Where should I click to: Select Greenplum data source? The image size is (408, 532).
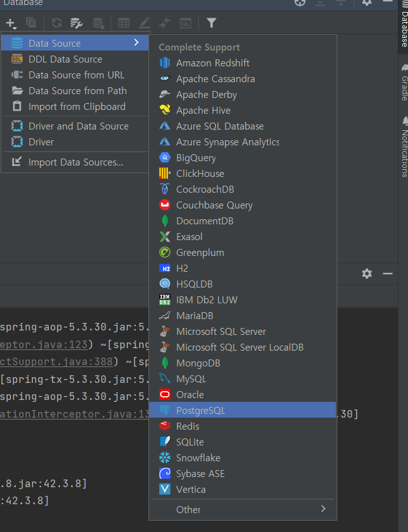tap(243, 253)
